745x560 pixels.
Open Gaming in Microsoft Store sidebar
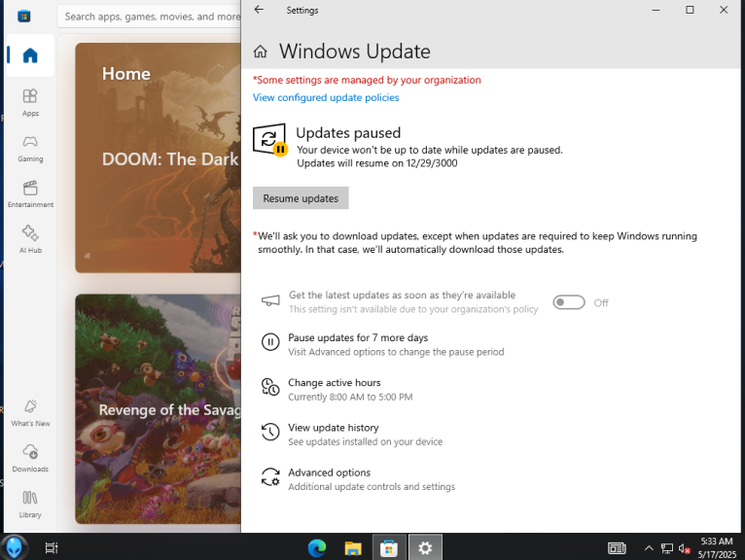click(30, 149)
